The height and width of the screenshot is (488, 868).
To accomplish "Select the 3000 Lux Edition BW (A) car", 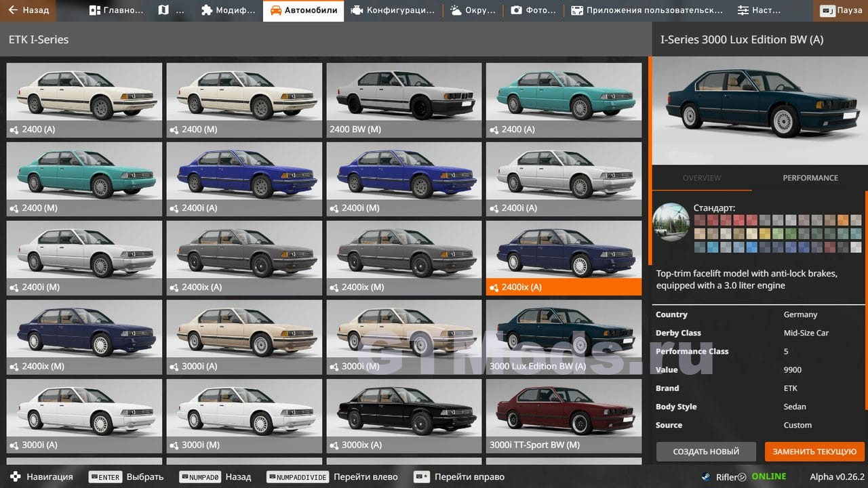I will click(564, 337).
